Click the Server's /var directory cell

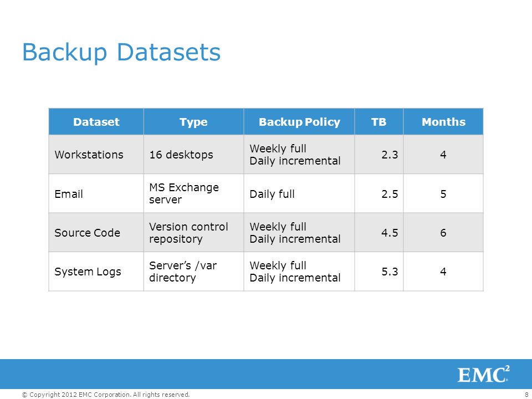(x=193, y=272)
